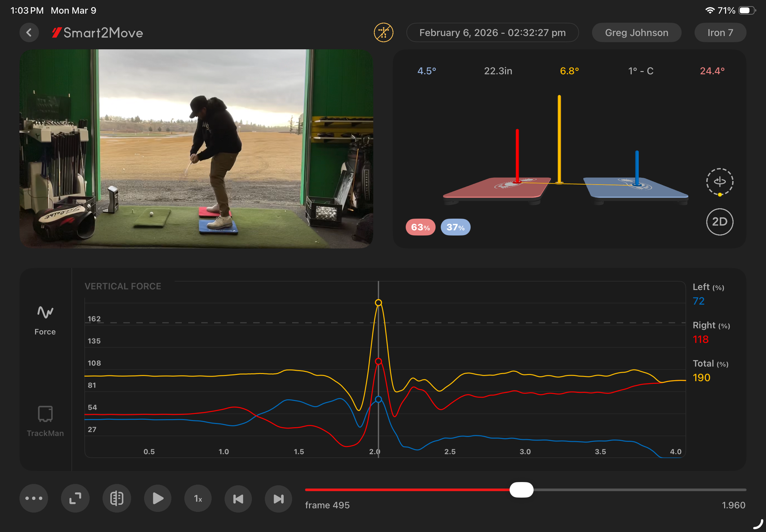This screenshot has width=766, height=532.
Task: Open the Greg Johnson player selector
Action: (636, 33)
